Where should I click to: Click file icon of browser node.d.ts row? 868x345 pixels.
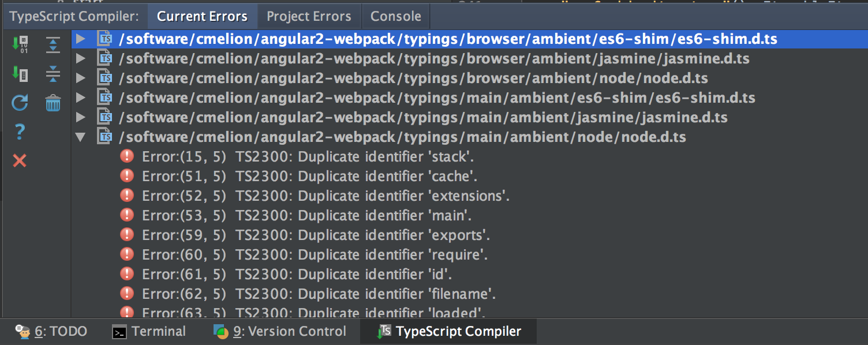coord(105,78)
